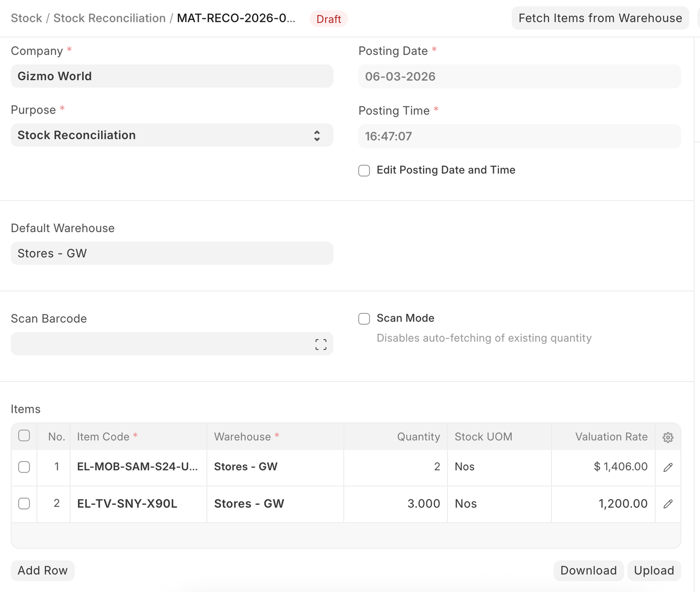Viewport: 700px width, 592px height.
Task: Open the Purpose dropdown
Action: [x=172, y=135]
